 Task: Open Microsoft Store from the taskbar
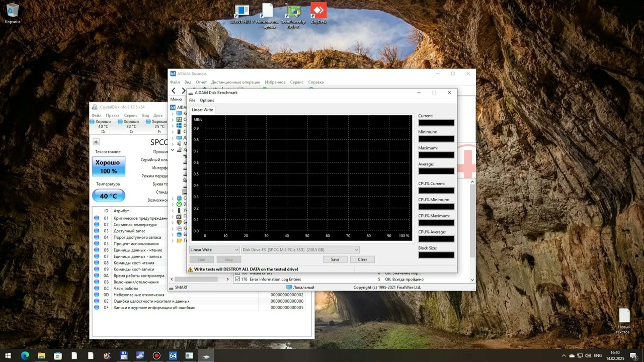click(58, 355)
